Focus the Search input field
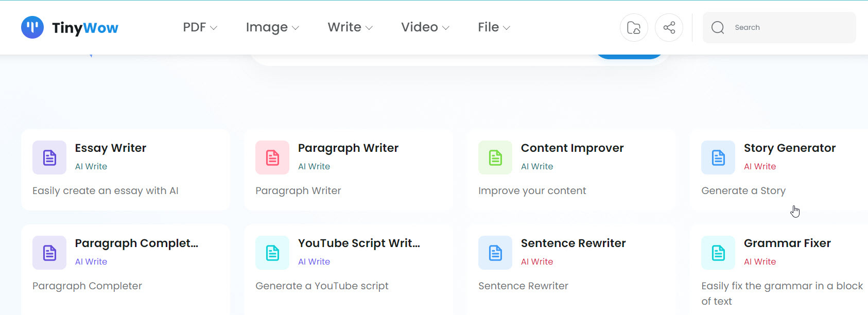The height and width of the screenshot is (315, 868). pyautogui.click(x=779, y=27)
